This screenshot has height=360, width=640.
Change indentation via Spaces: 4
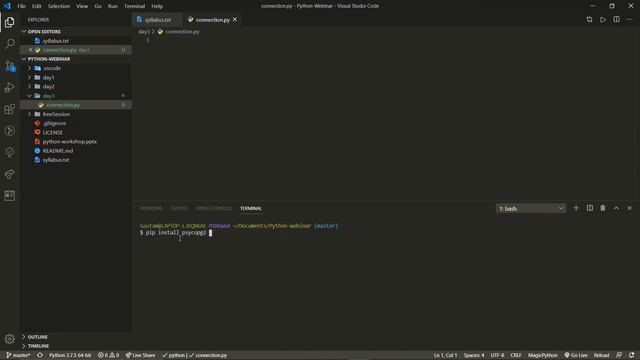[x=473, y=355]
